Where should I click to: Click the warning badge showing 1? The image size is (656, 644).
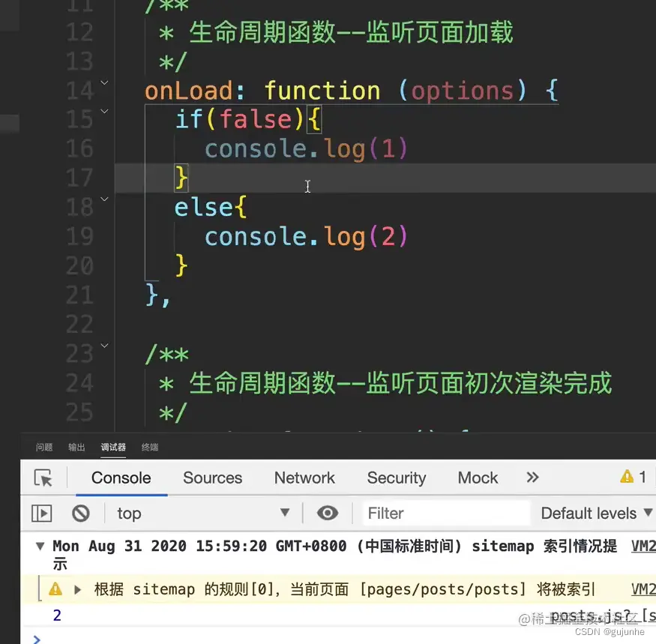pos(633,476)
